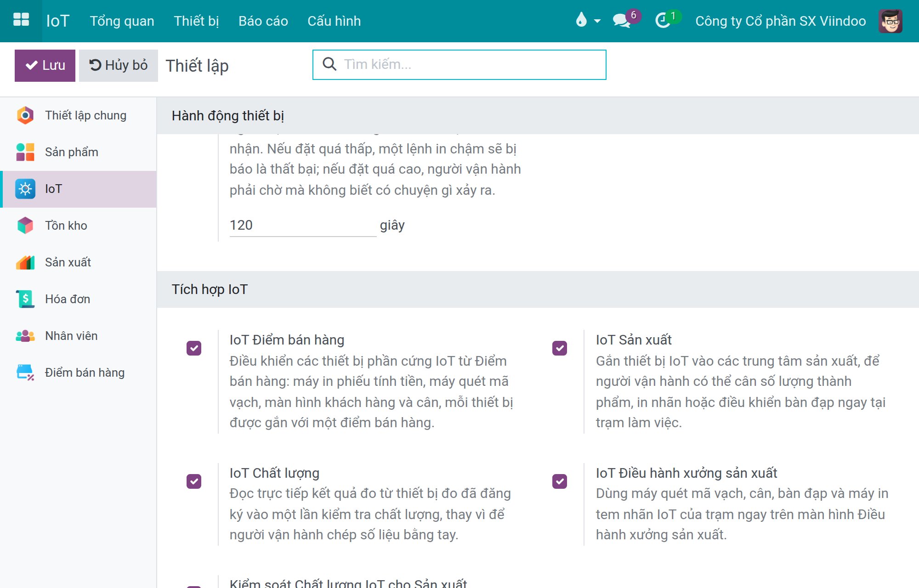This screenshot has width=919, height=588.
Task: Click the Hủy bỏ discard button
Action: coord(119,66)
